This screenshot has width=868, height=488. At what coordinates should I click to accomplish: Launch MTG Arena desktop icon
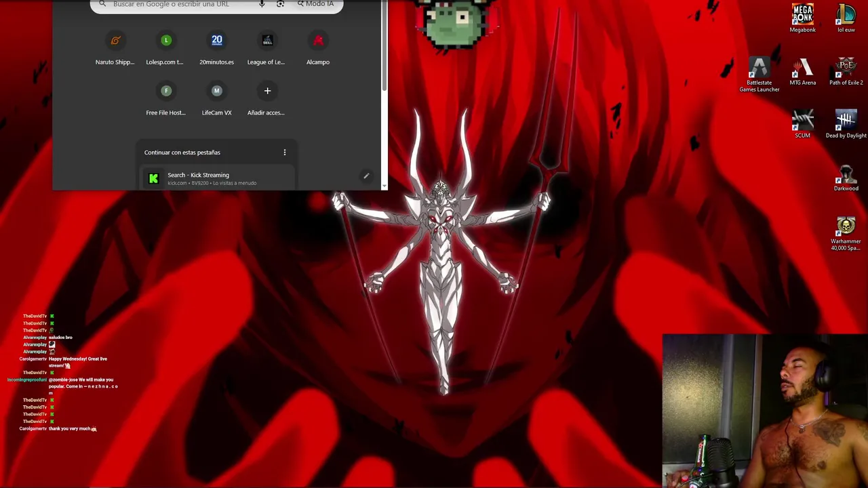tap(802, 72)
